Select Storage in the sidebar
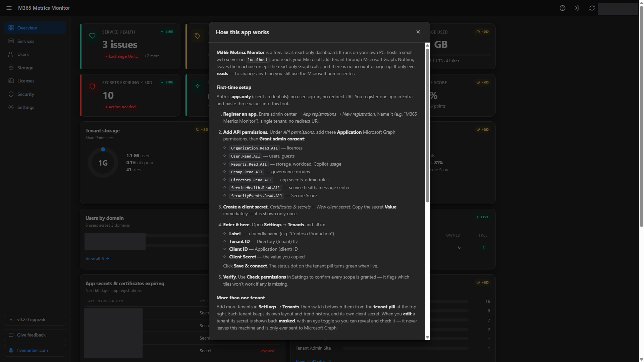This screenshot has height=362, width=644. pyautogui.click(x=35, y=68)
